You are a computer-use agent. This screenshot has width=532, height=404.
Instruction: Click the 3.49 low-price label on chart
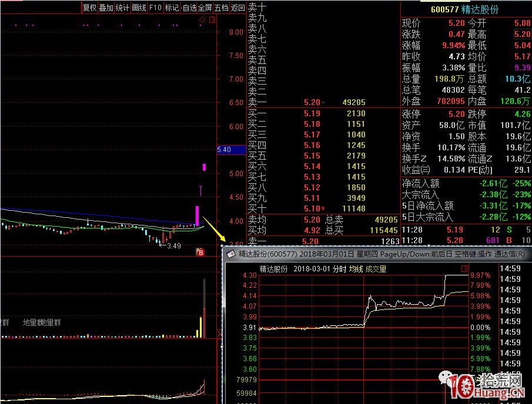pyautogui.click(x=174, y=245)
